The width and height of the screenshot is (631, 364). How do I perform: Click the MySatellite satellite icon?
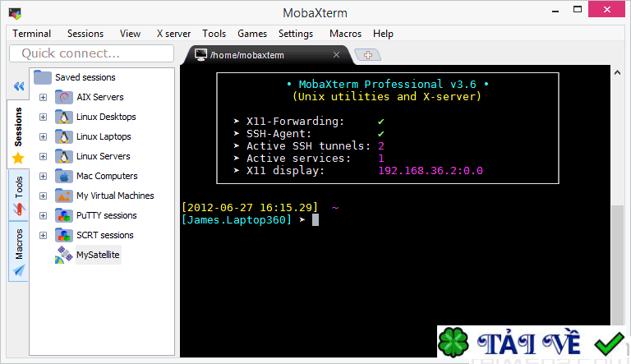click(x=63, y=255)
